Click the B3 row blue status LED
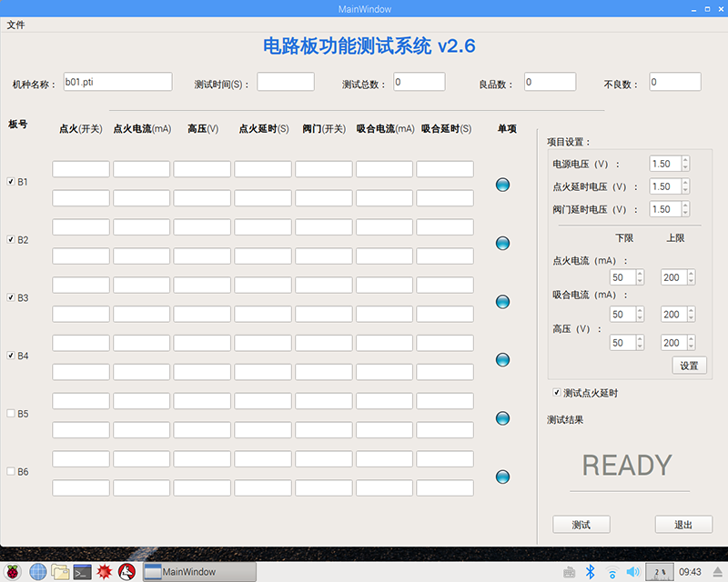 click(502, 301)
